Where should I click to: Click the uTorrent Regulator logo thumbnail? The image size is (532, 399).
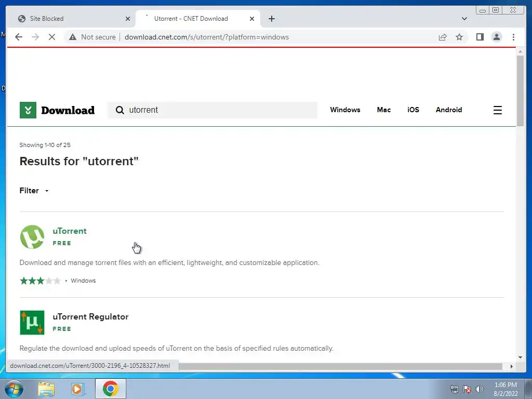pyautogui.click(x=32, y=322)
